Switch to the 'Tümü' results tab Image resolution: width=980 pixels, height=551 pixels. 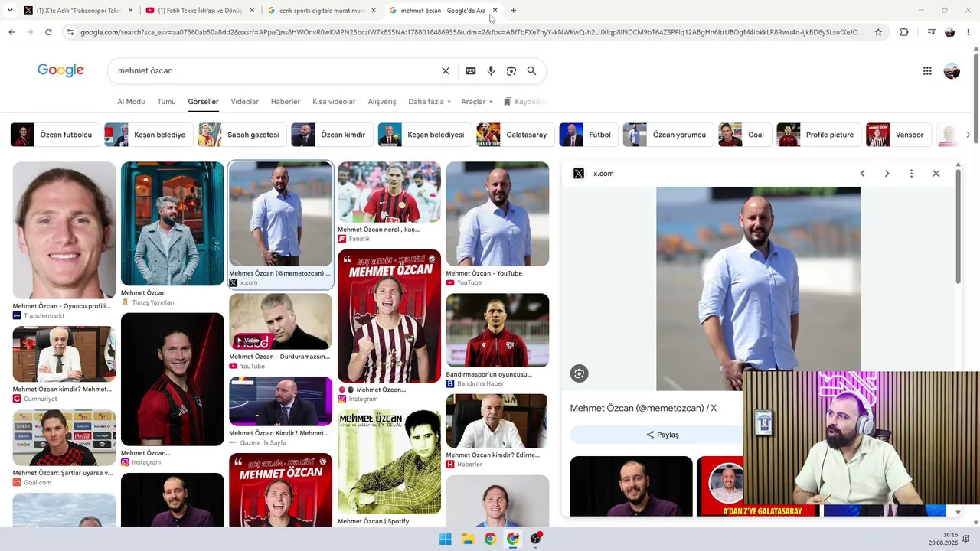click(x=166, y=102)
